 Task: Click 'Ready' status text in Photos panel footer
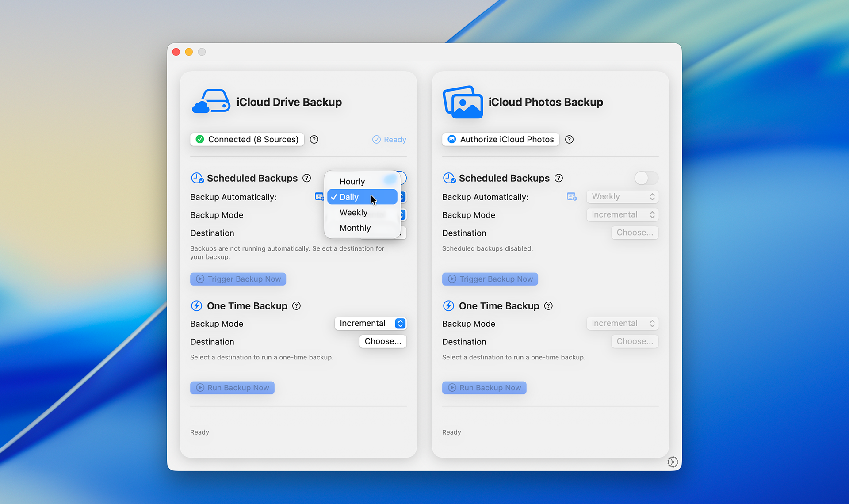(451, 432)
